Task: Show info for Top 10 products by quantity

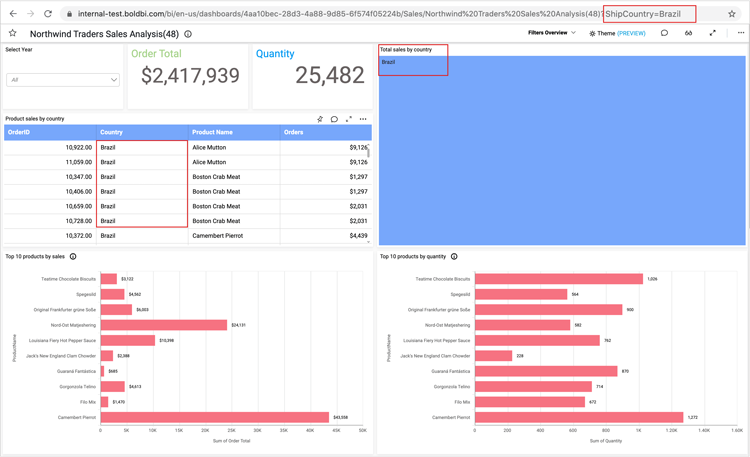Action: (454, 257)
